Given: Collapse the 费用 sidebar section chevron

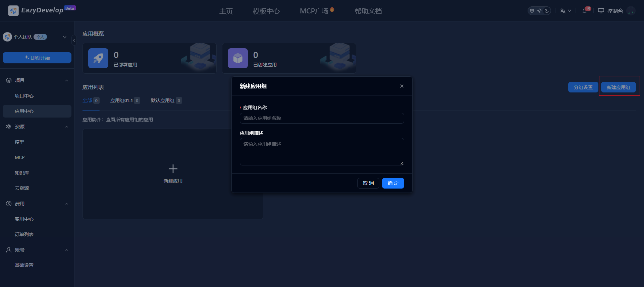Looking at the screenshot, I should [x=66, y=204].
